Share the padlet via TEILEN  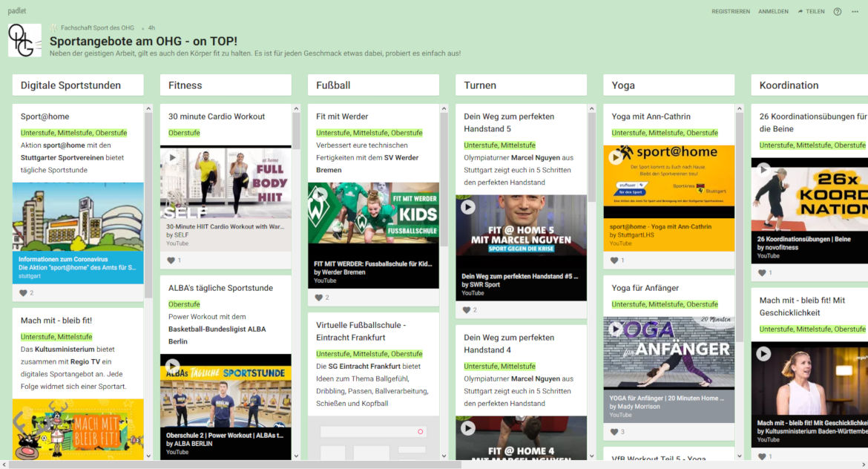point(812,12)
